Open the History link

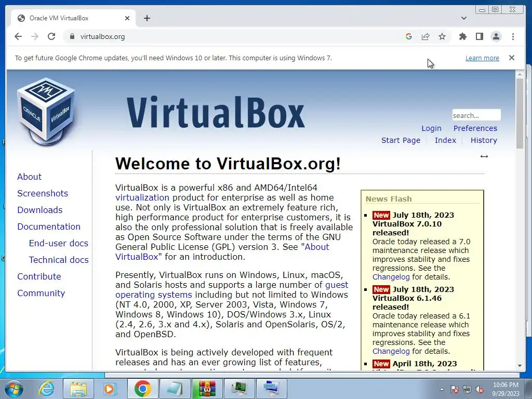click(484, 140)
